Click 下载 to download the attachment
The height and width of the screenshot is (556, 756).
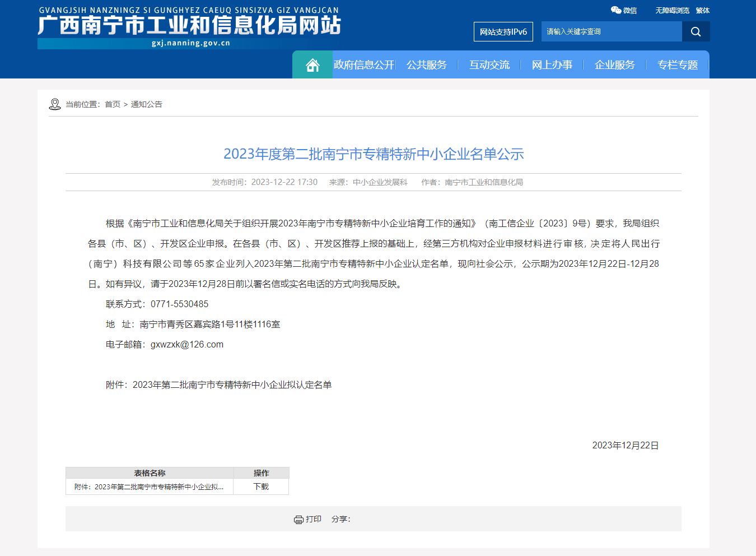[261, 486]
